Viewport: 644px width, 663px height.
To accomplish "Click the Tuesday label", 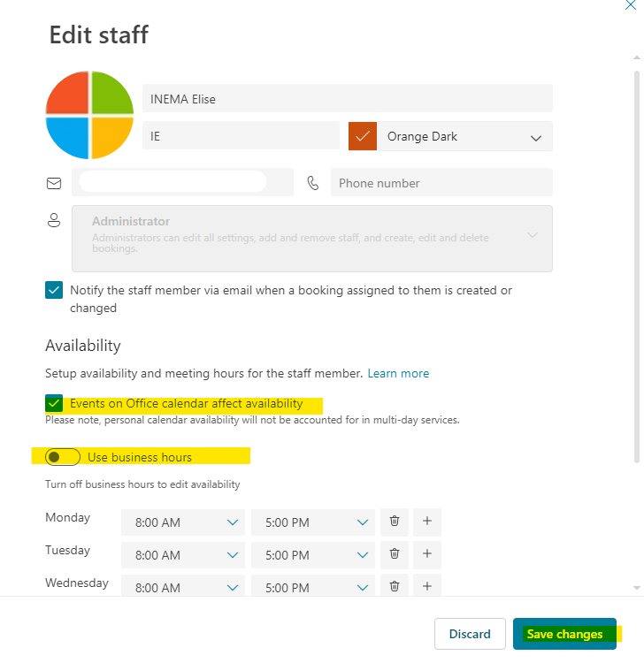I will pos(68,550).
